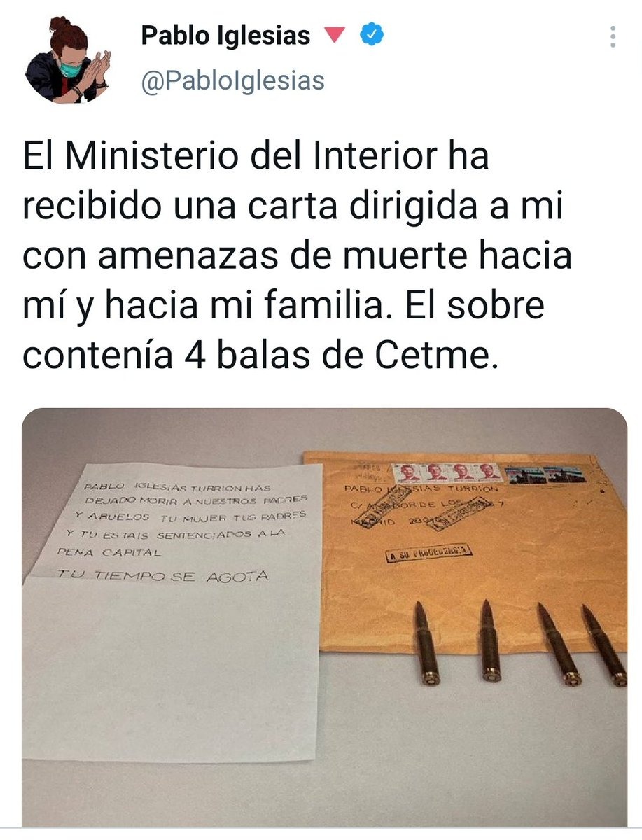Viewport: 642px width, 840px height.
Task: Click the 'A SU PROCEDENCIA' ink stamp
Action: (428, 554)
